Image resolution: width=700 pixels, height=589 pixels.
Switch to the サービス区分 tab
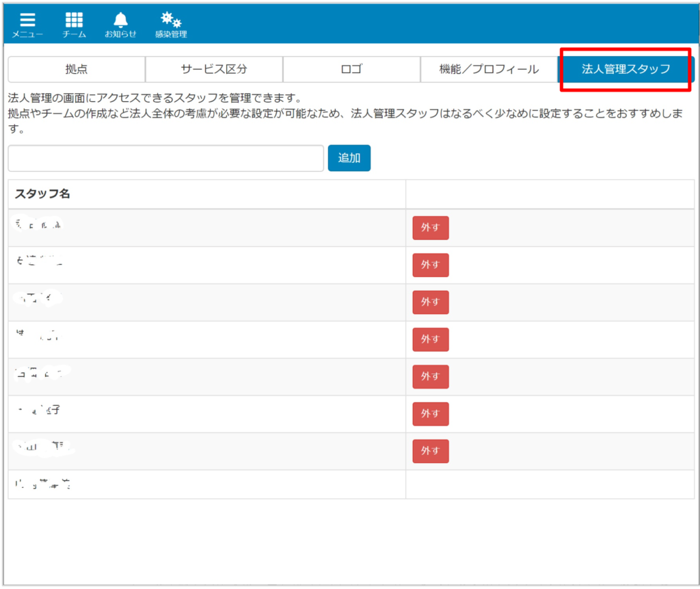click(214, 69)
